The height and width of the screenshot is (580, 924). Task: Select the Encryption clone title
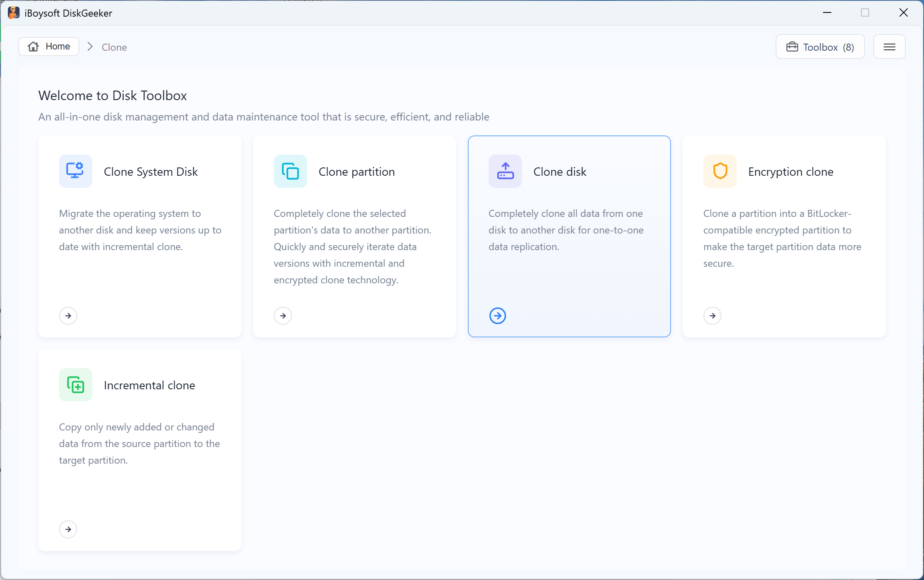tap(791, 172)
